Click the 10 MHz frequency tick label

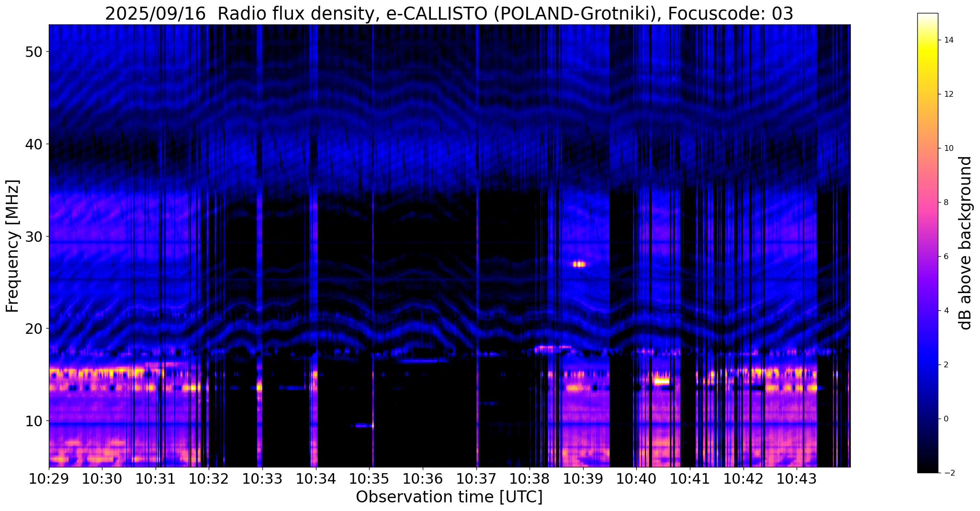point(33,421)
